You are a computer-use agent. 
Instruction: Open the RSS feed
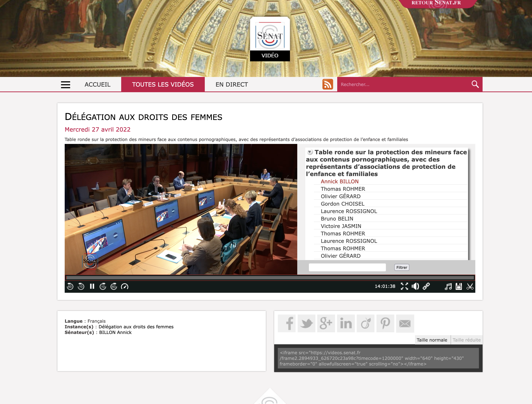pos(328,84)
